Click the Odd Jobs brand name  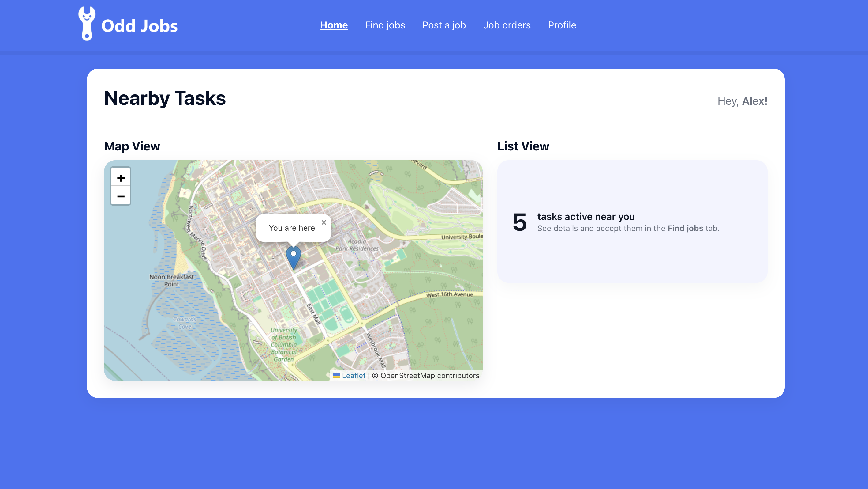(139, 26)
